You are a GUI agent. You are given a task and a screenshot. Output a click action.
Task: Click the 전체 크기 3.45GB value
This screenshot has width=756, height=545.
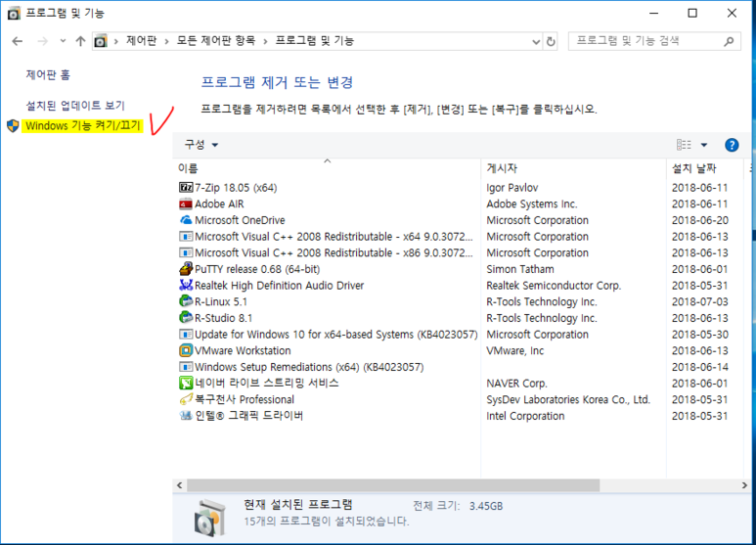(x=486, y=506)
